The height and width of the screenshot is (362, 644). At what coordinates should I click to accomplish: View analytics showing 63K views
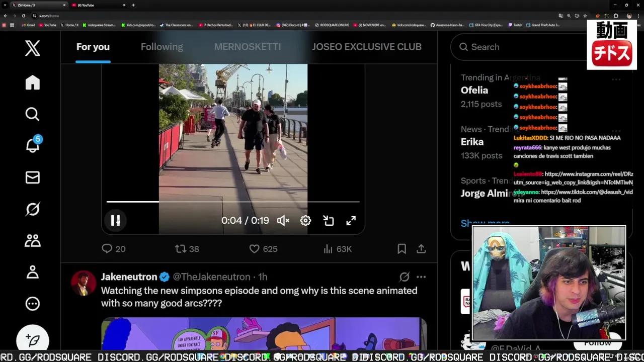point(337,249)
